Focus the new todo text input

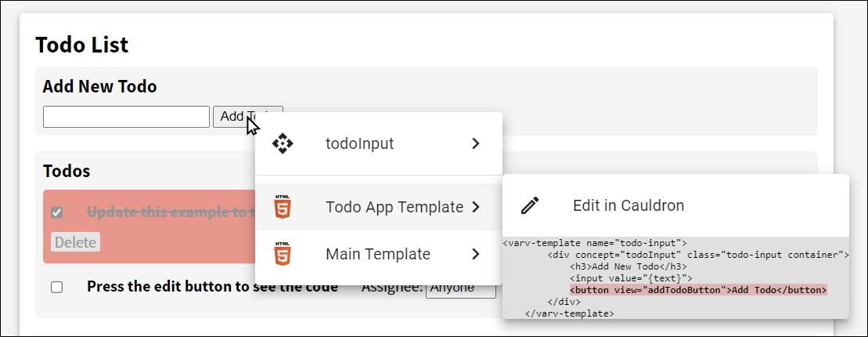tap(126, 117)
